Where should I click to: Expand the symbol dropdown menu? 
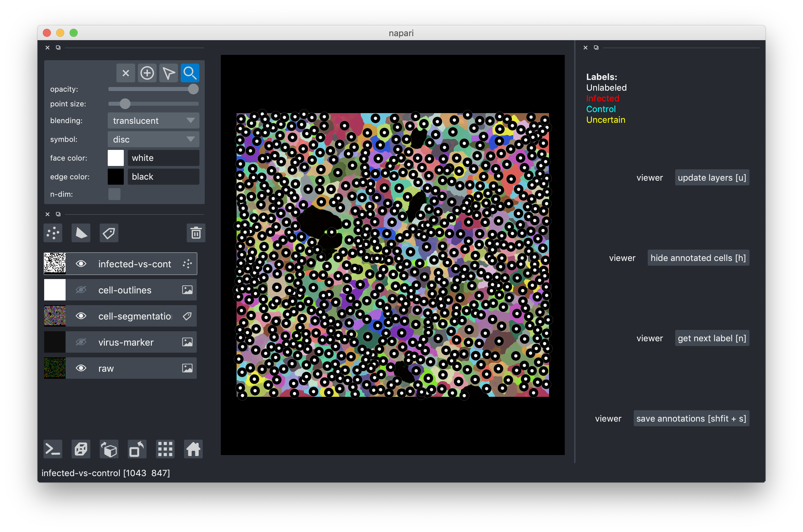pyautogui.click(x=190, y=140)
